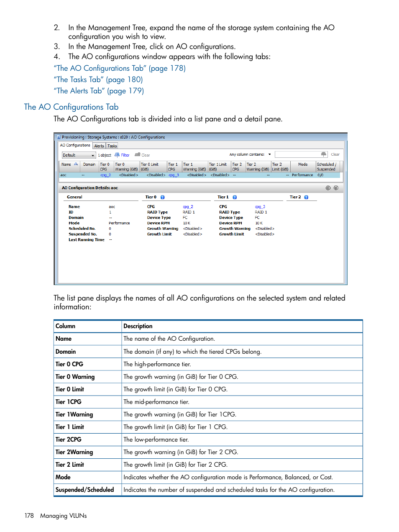Click the Tier 1 CPG column header
The height and width of the screenshot is (532, 399).
pos(174,167)
